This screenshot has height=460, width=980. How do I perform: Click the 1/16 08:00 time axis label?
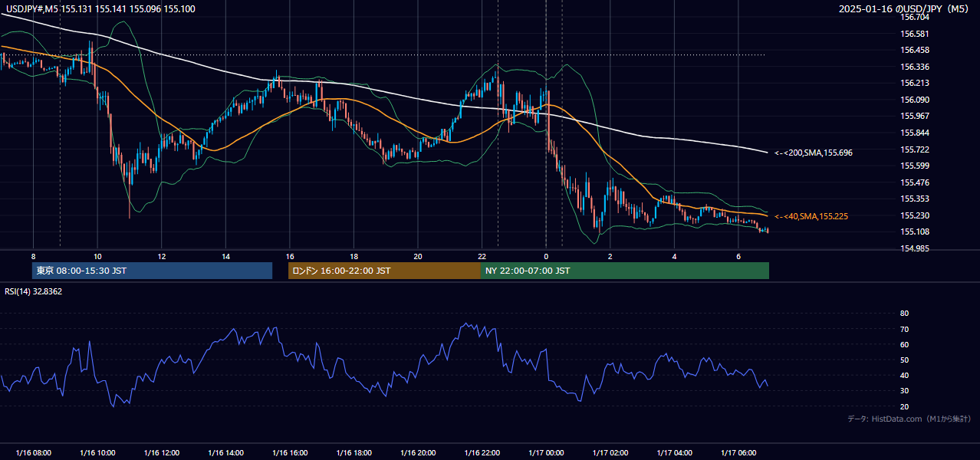pyautogui.click(x=34, y=453)
